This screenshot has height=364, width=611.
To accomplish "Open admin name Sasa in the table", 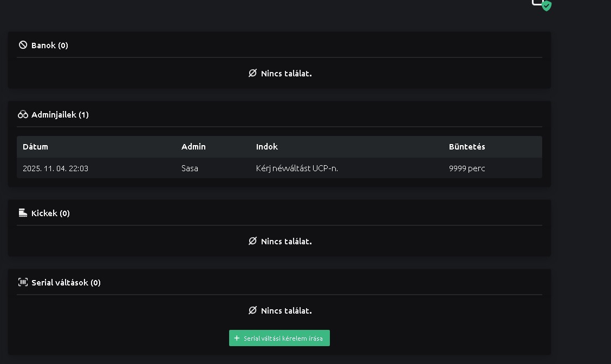I will pyautogui.click(x=190, y=168).
